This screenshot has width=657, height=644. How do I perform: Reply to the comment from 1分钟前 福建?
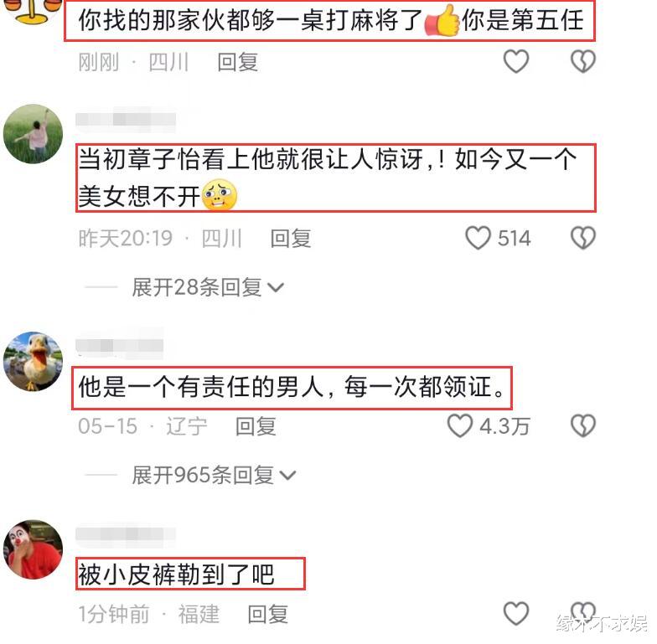[268, 615]
